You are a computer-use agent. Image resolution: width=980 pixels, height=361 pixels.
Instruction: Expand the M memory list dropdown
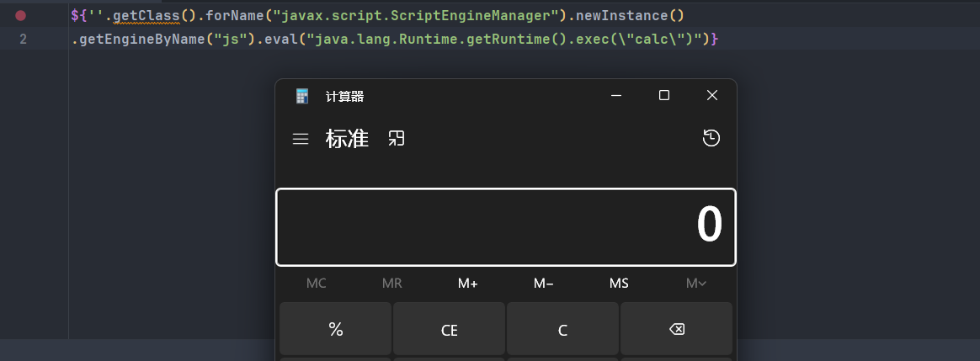[x=695, y=284]
